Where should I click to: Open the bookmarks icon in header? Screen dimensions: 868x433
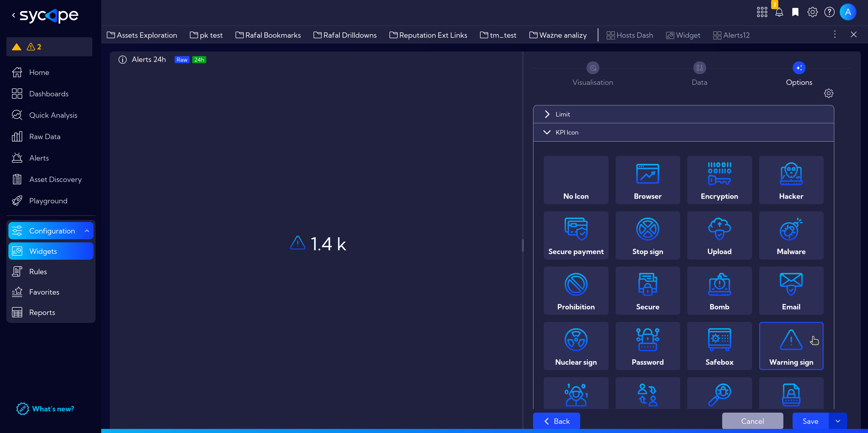(x=795, y=12)
